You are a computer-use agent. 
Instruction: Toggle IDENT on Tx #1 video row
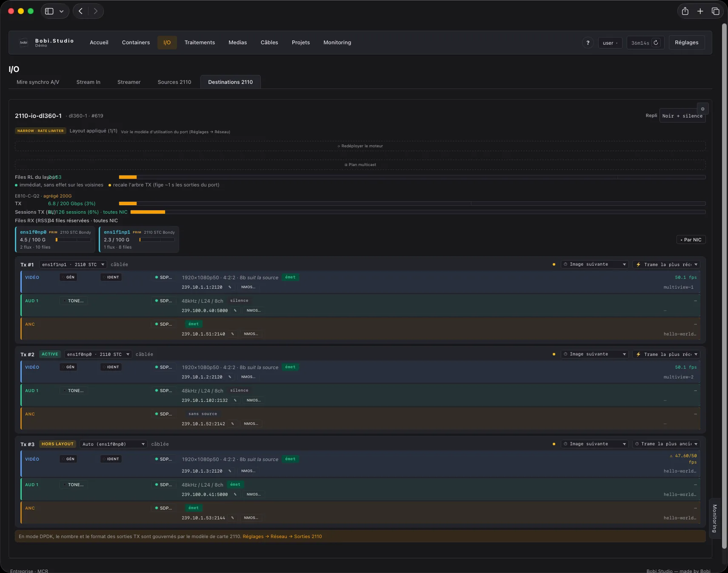click(x=111, y=278)
